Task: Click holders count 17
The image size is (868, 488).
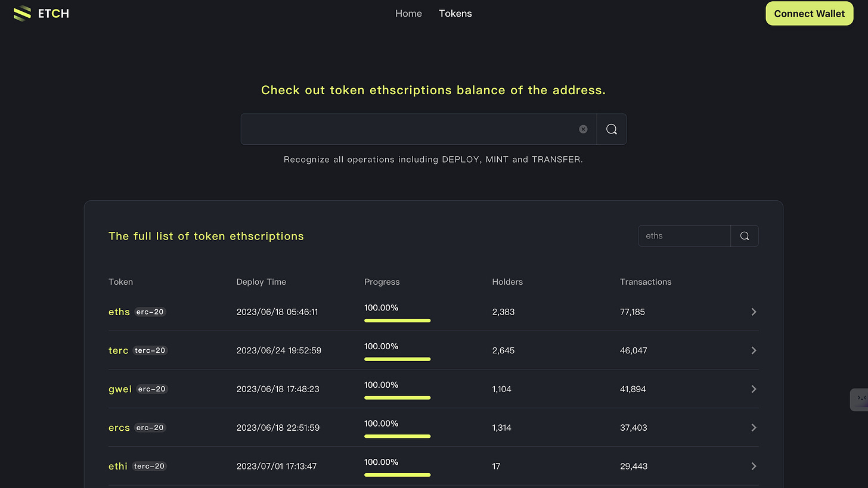Action: point(496,466)
